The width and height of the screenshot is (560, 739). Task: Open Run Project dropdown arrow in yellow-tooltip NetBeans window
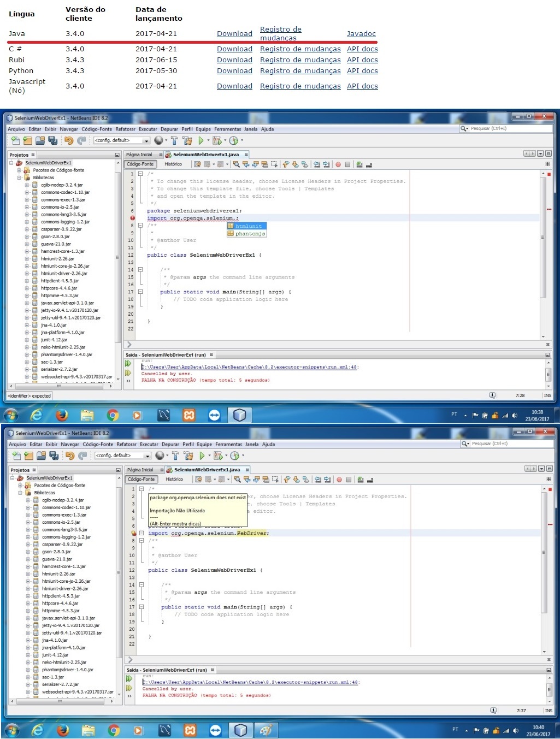click(209, 456)
